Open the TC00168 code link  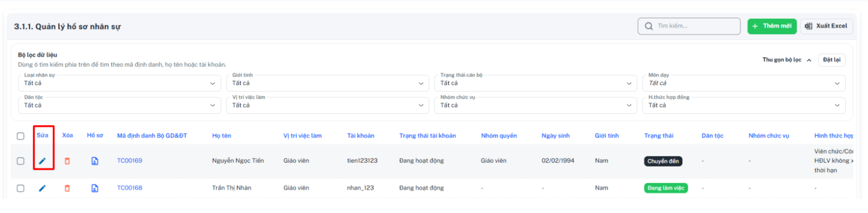(130, 188)
